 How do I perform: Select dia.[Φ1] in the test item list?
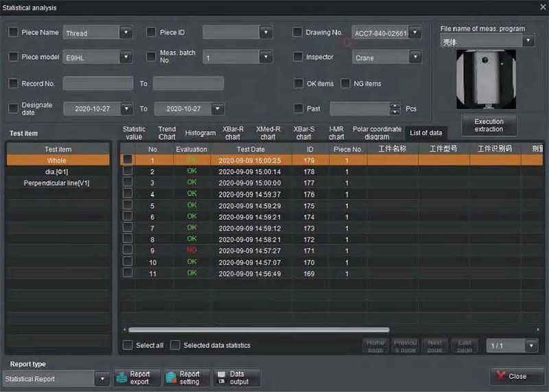(x=57, y=172)
